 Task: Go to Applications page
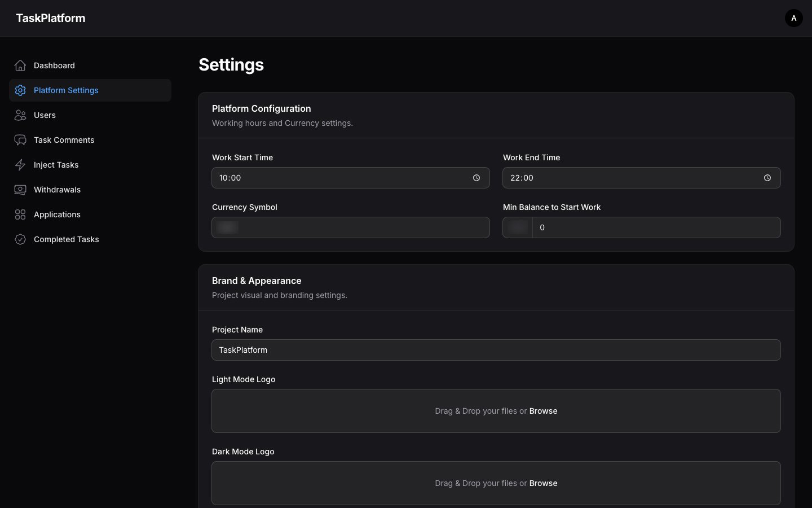pos(90,214)
